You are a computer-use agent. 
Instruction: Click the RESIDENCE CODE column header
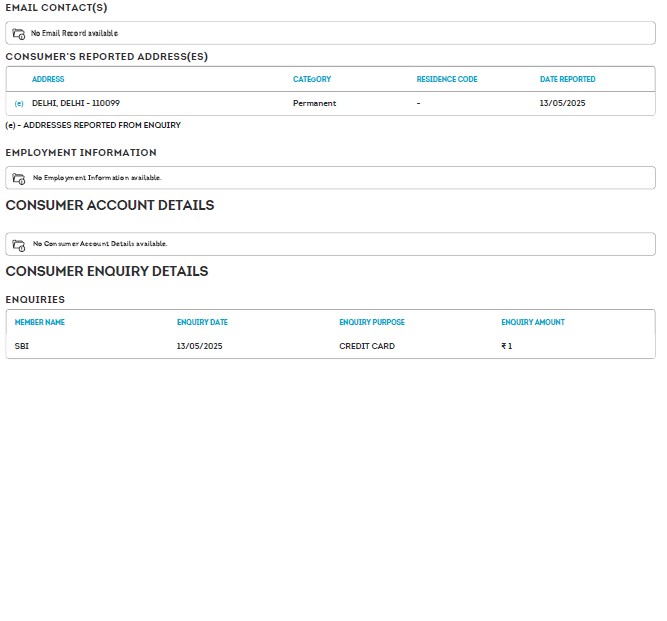point(447,79)
